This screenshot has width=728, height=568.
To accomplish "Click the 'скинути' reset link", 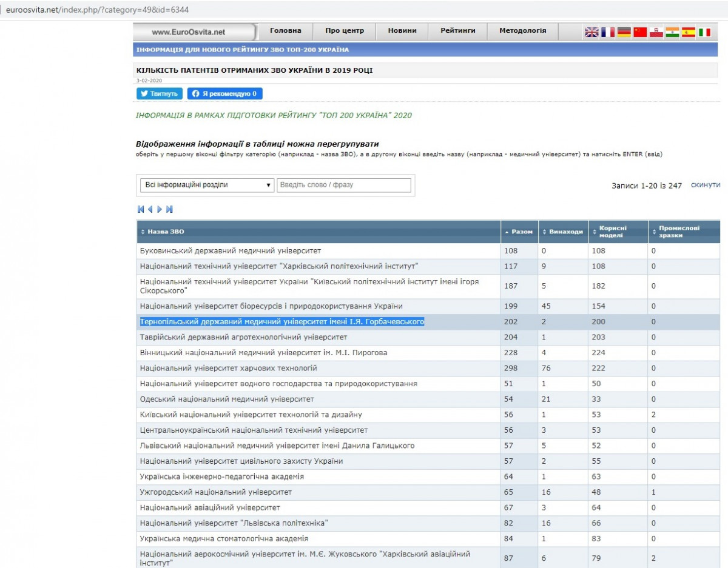I will 705,185.
